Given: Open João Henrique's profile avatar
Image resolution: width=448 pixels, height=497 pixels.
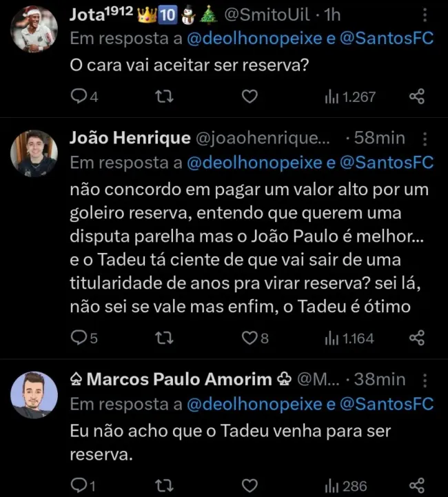Looking at the screenshot, I should 34,153.
